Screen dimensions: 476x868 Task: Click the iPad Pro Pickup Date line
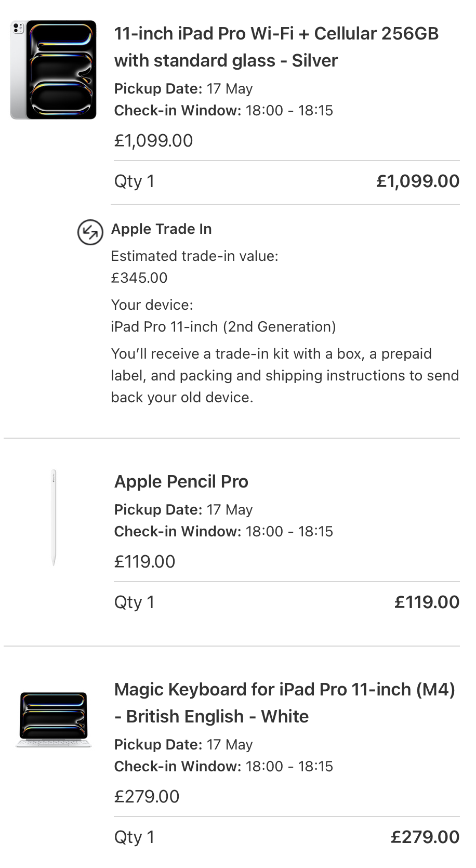pos(183,89)
